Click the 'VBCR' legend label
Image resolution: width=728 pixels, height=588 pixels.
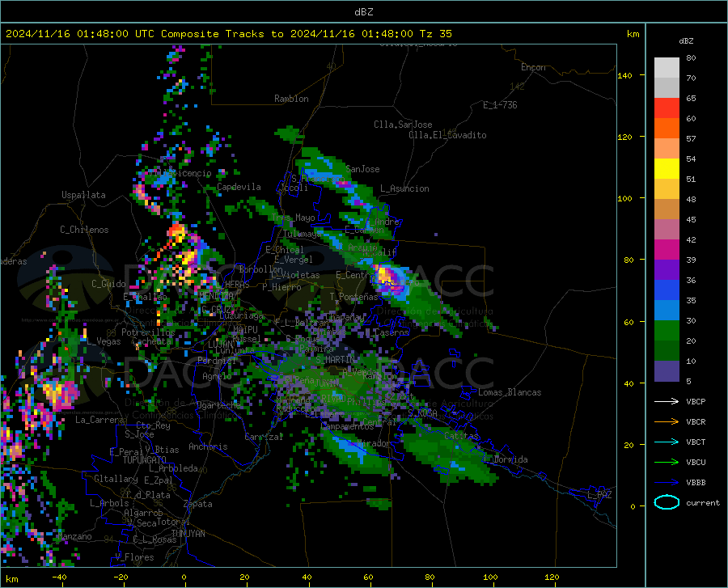[x=696, y=422]
